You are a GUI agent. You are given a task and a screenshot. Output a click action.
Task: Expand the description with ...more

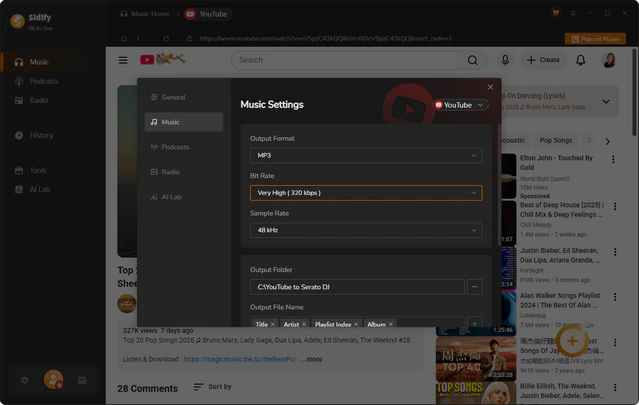312,359
